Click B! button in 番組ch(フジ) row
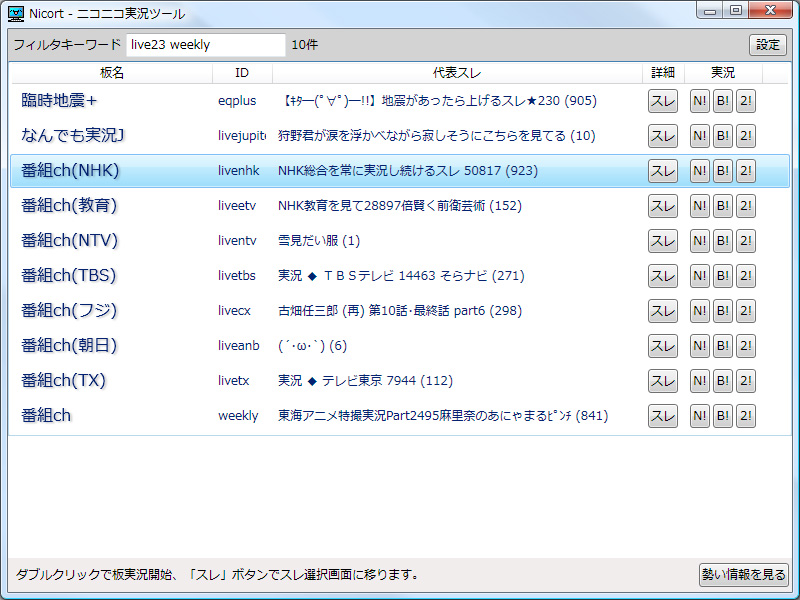 (x=723, y=311)
